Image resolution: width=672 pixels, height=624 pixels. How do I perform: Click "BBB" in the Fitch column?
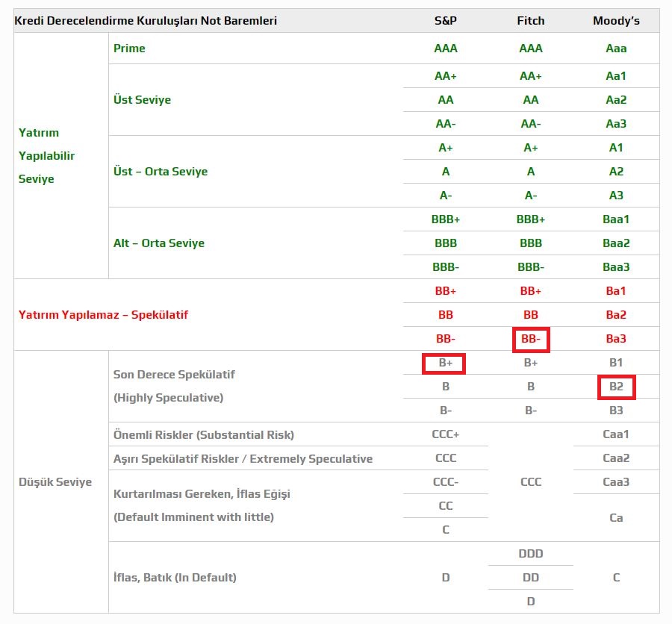pos(531,243)
